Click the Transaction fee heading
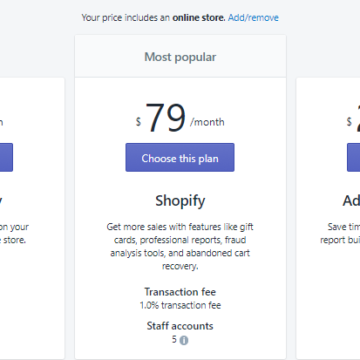Image resolution: width=360 pixels, height=360 pixels. coord(180,292)
